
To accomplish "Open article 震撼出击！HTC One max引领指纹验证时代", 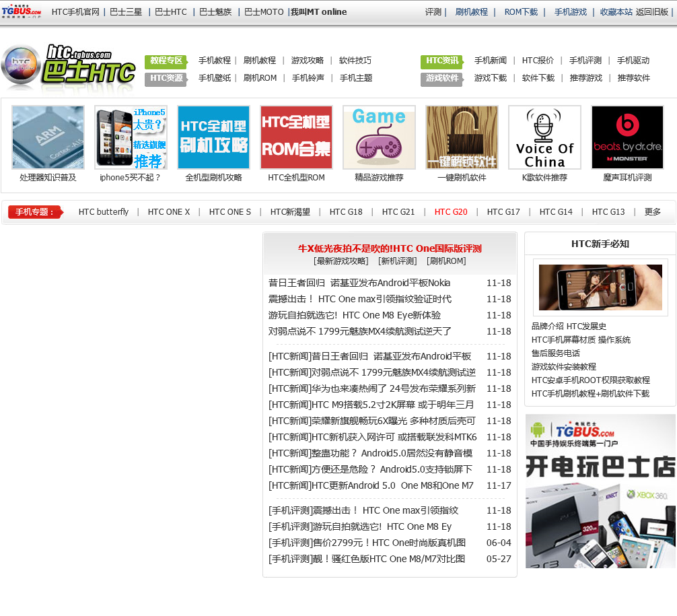I will click(x=359, y=300).
